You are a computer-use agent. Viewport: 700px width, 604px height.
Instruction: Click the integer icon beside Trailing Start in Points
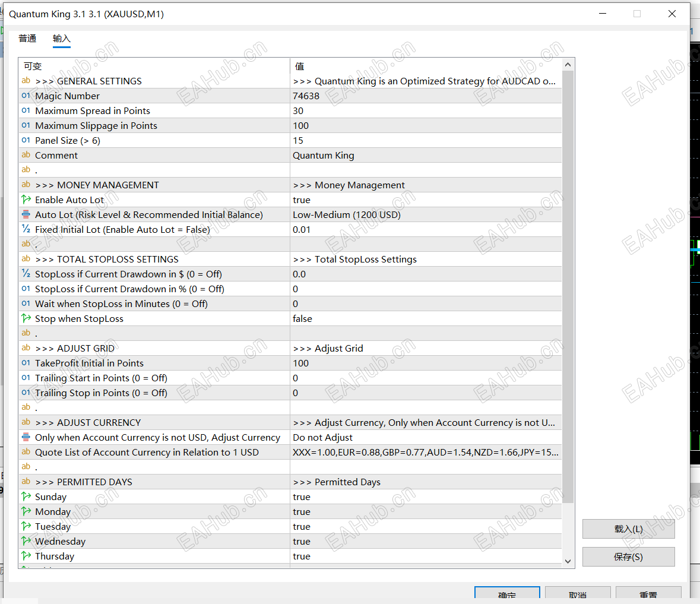26,378
